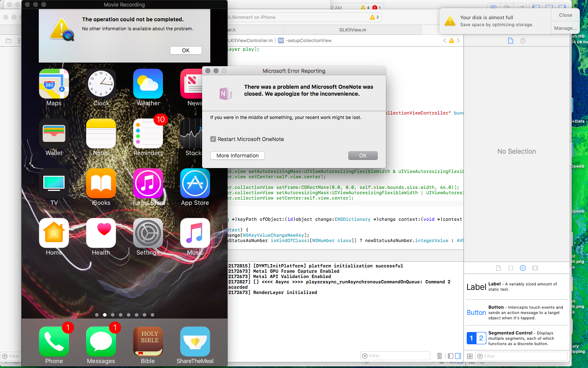Open the Maps app on the iPhone screen

pos(54,84)
